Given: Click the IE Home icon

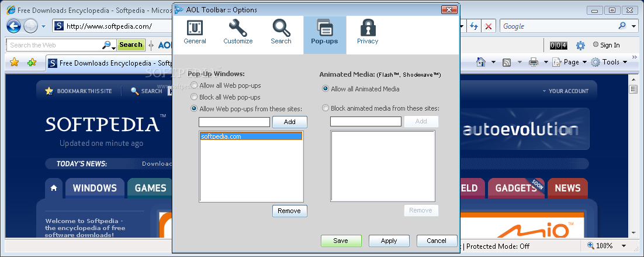Looking at the screenshot, I should (x=481, y=62).
